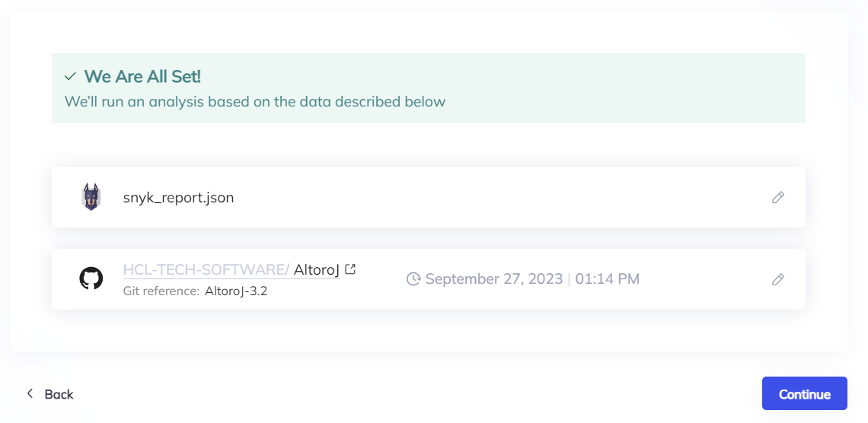The image size is (868, 423).
Task: Click the Snyk dog logo icon
Action: coord(91,197)
